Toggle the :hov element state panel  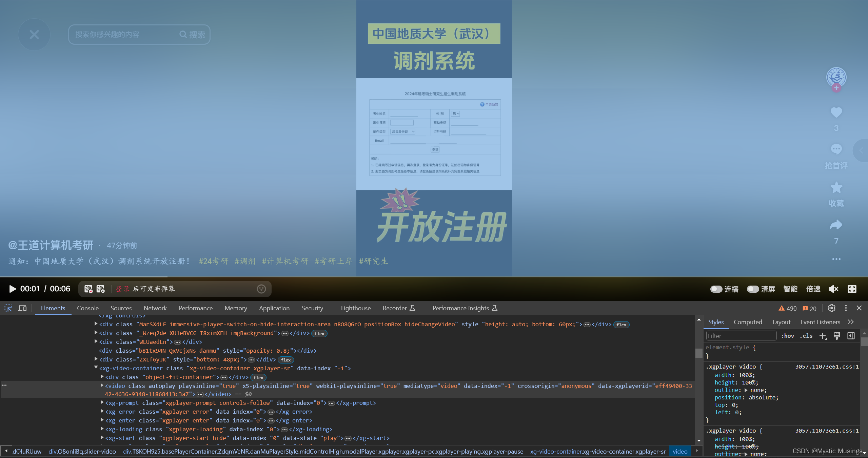[x=788, y=336]
